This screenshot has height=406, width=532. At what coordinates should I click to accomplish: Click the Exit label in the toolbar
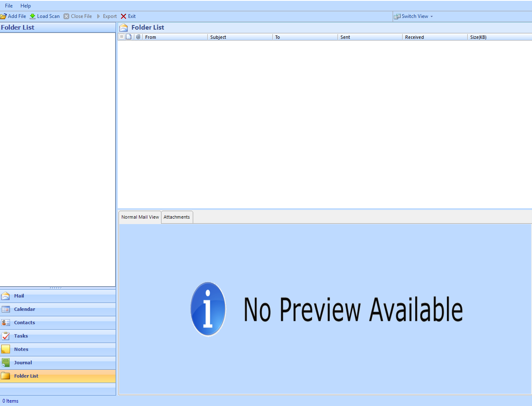tap(132, 16)
